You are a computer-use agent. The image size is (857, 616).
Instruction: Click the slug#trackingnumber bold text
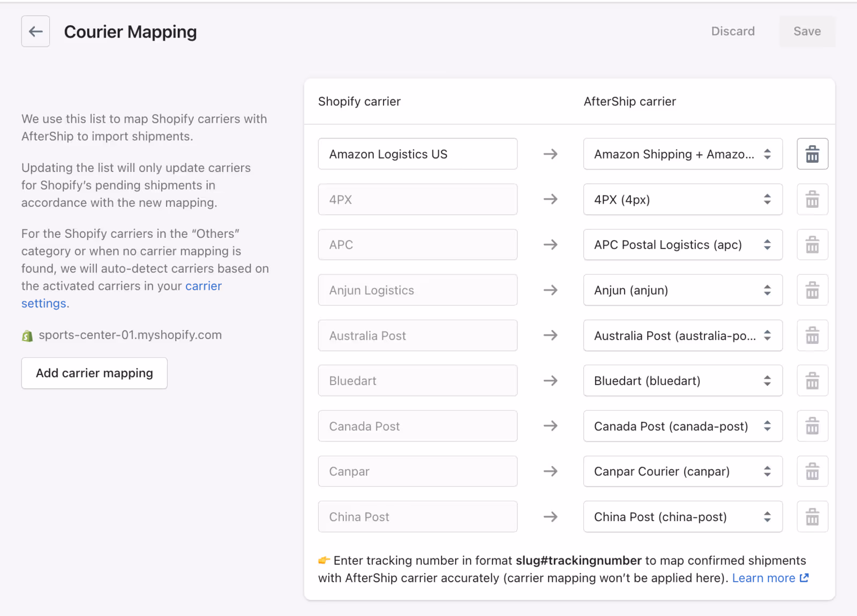[x=578, y=561]
